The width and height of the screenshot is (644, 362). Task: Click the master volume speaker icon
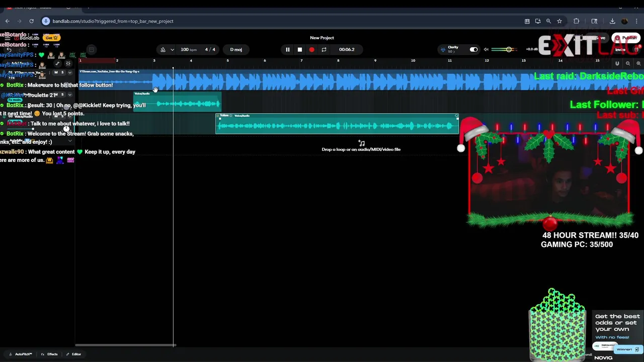tap(486, 49)
